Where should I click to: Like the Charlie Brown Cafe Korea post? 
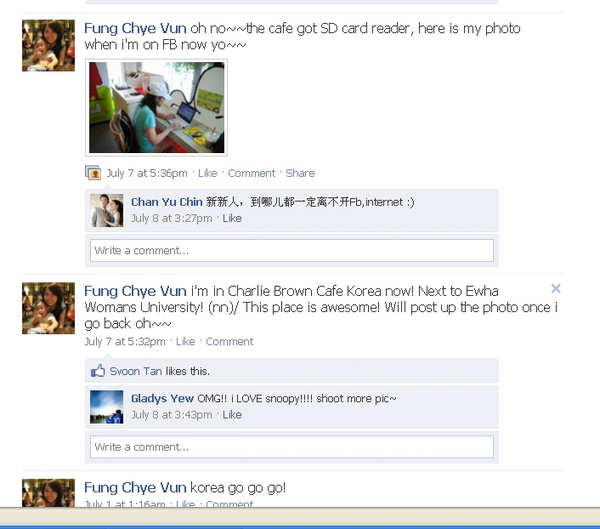[x=185, y=341]
